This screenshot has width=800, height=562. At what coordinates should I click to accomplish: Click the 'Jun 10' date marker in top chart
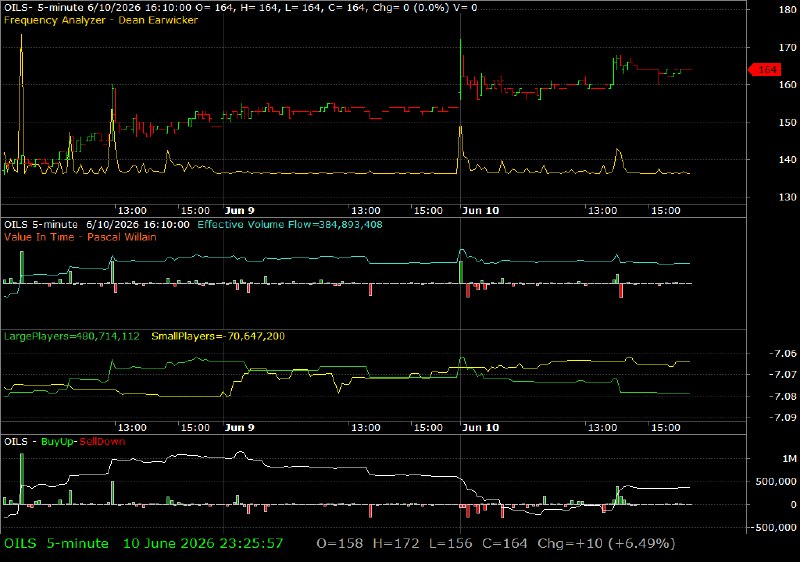coord(480,211)
